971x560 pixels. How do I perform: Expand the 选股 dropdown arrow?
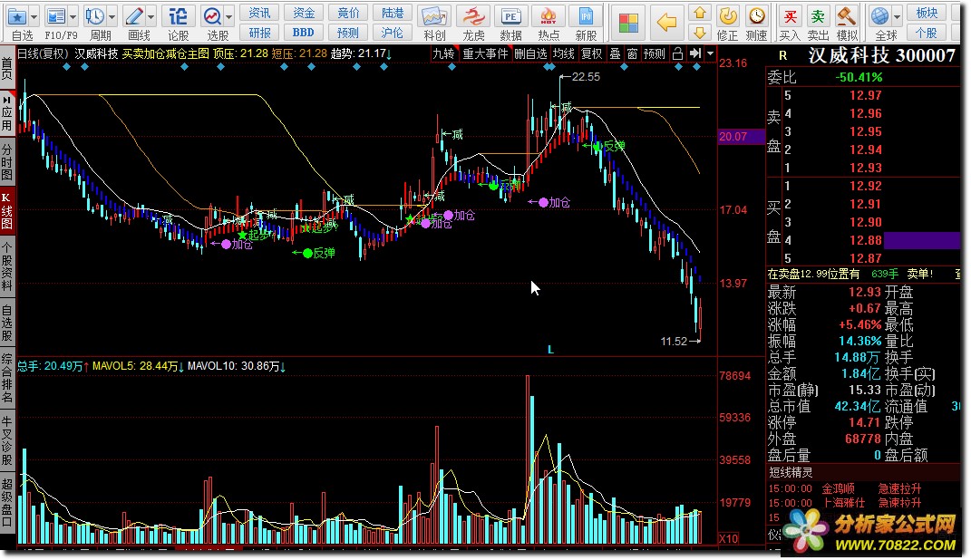[229, 16]
